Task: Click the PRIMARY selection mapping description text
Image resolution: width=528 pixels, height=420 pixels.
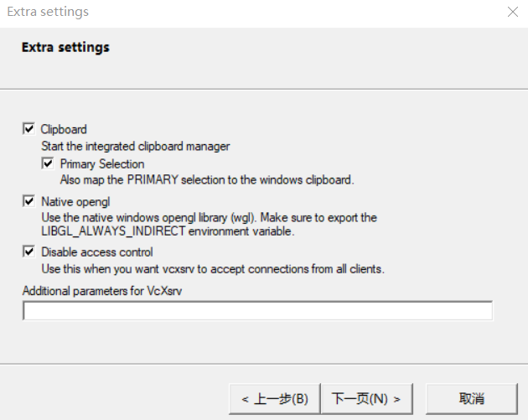Action: (207, 180)
